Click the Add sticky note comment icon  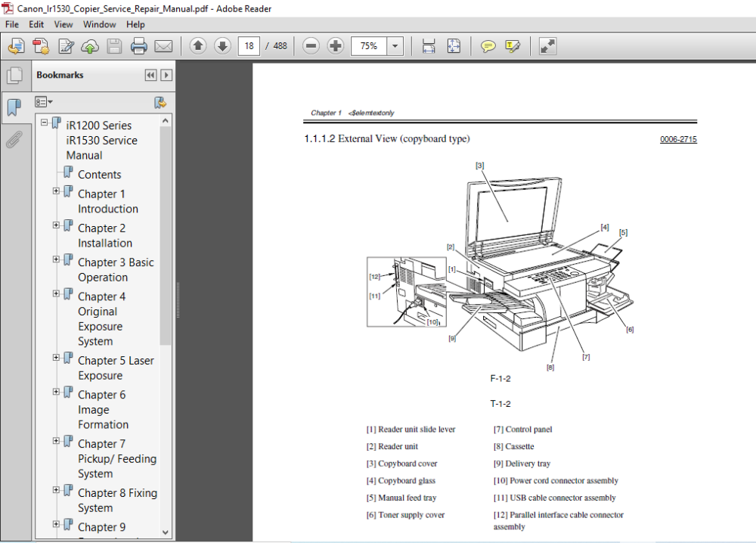click(488, 46)
